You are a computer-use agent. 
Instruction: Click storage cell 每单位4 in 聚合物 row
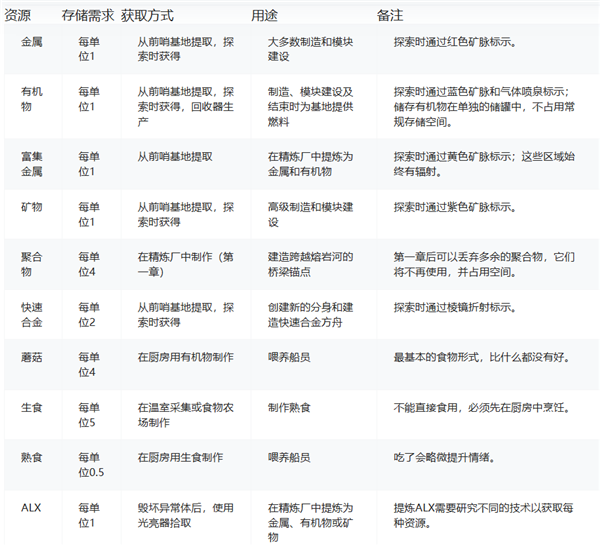89,264
